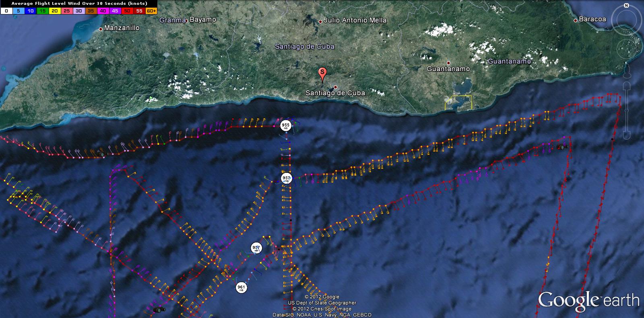Open the 961 mb pressure marker
This screenshot has height=318, width=644.
pyautogui.click(x=241, y=287)
